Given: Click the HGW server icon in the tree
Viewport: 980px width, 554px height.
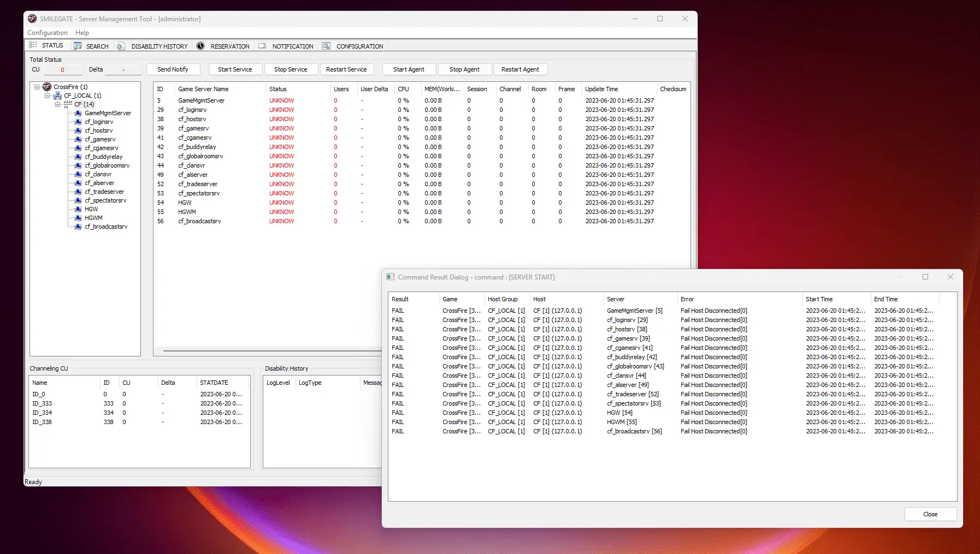Looking at the screenshot, I should (x=78, y=209).
